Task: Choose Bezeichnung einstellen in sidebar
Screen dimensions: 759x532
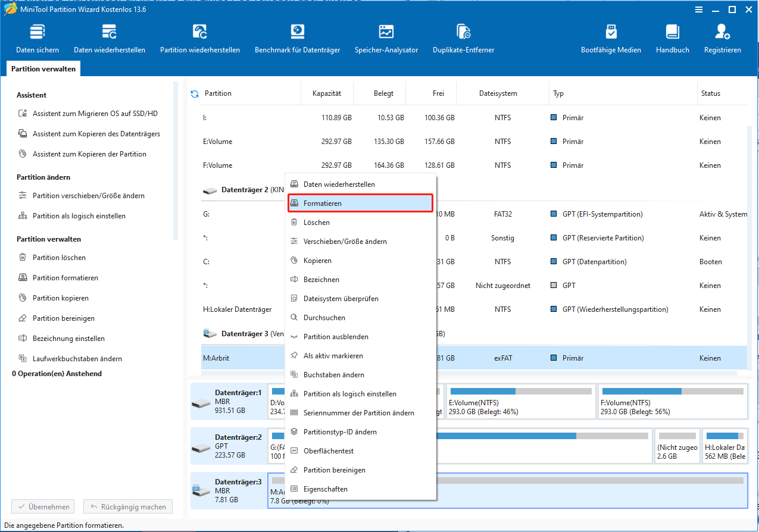Action: [62, 339]
